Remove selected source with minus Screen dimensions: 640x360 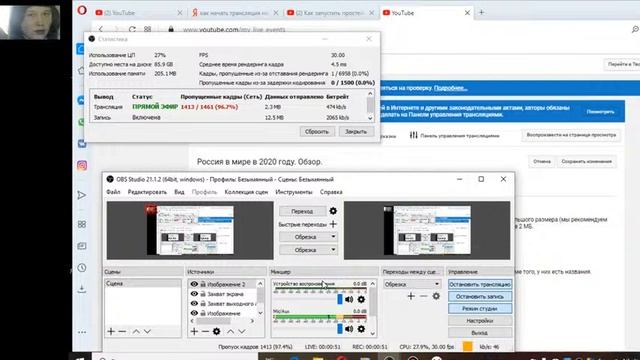(x=205, y=331)
